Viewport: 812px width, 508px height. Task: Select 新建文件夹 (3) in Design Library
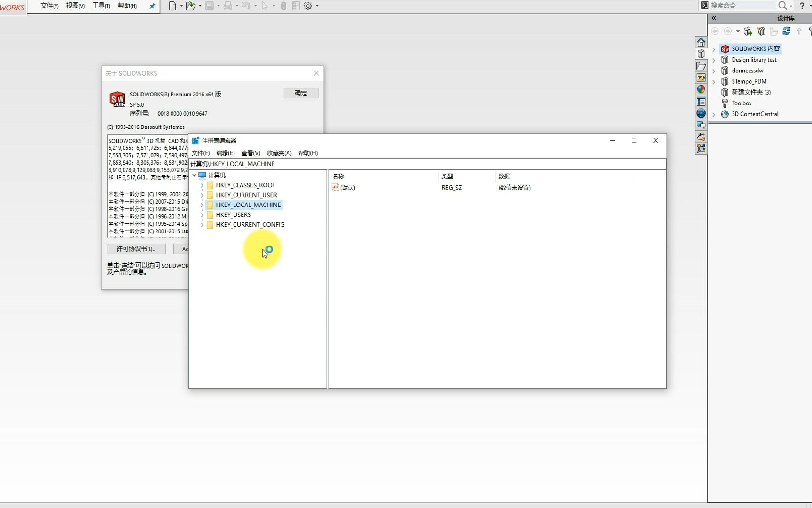tap(751, 93)
